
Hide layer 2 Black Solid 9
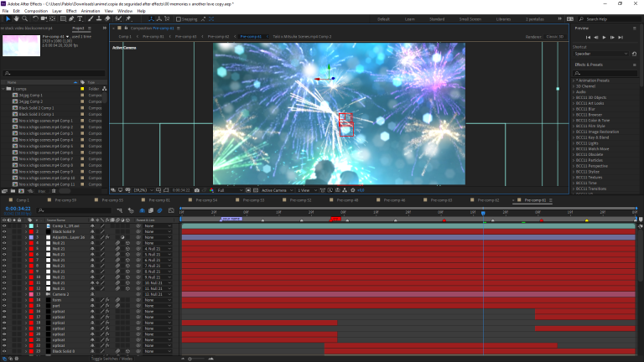coord(4,232)
